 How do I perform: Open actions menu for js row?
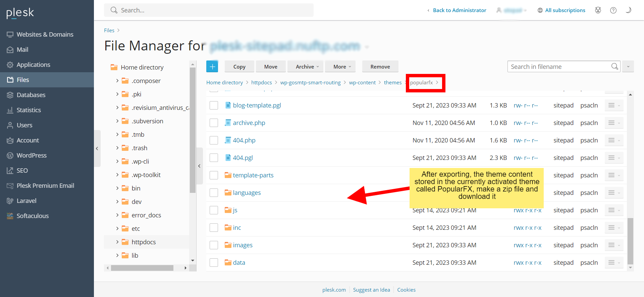tap(614, 210)
